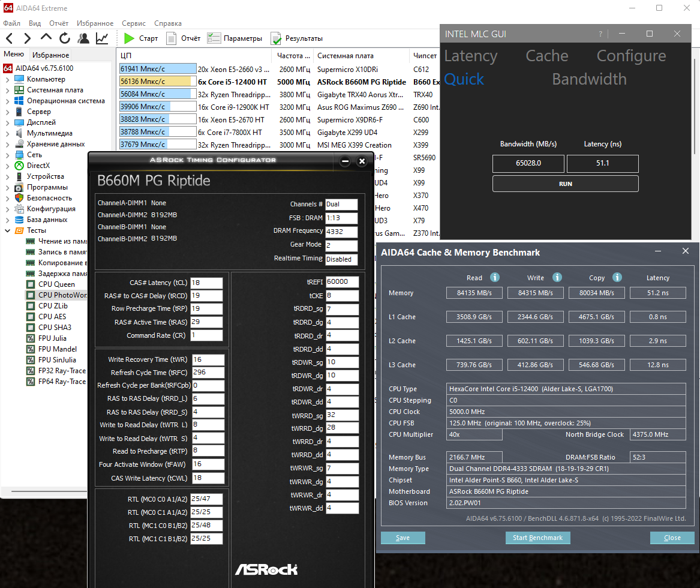Click the Write info icon in the benchmark window
Image resolution: width=700 pixels, height=588 pixels.
click(557, 277)
